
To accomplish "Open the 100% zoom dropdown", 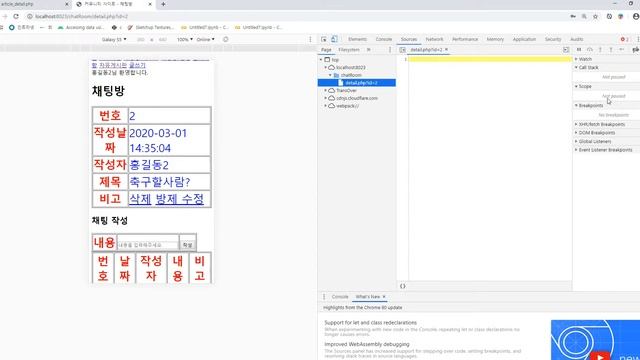I will click(184, 40).
